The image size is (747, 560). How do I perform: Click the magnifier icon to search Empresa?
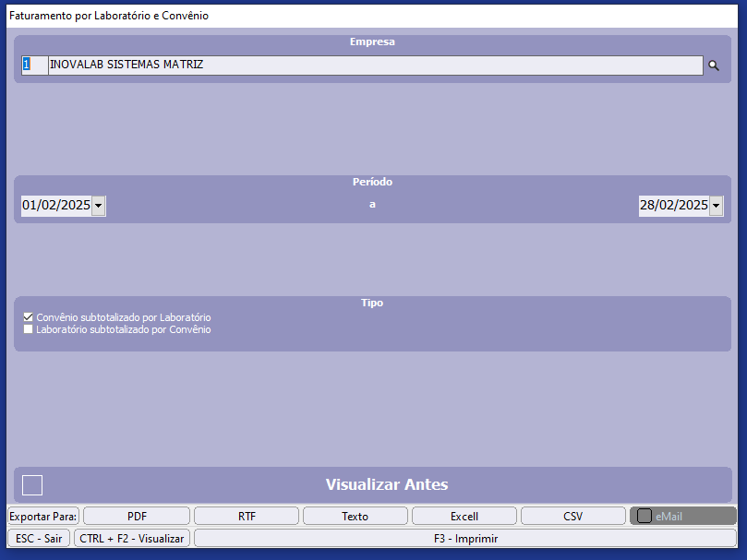coord(713,66)
